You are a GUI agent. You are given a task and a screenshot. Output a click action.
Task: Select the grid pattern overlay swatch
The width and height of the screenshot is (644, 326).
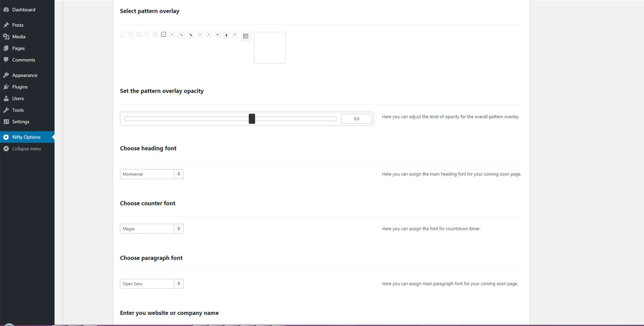coord(246,36)
